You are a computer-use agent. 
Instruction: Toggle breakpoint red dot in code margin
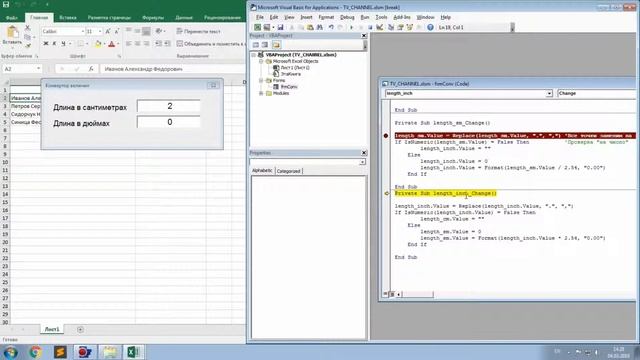pos(386,136)
